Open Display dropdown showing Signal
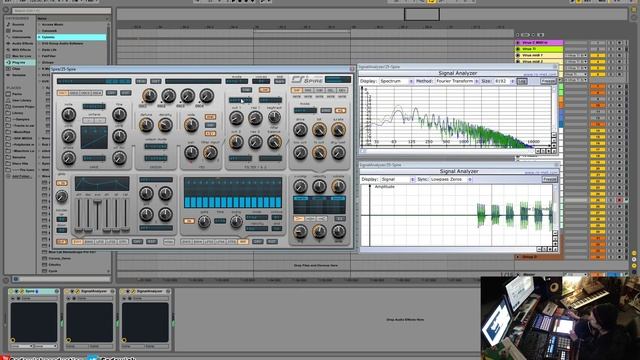Screen dimensions: 640x360 tap(398, 179)
